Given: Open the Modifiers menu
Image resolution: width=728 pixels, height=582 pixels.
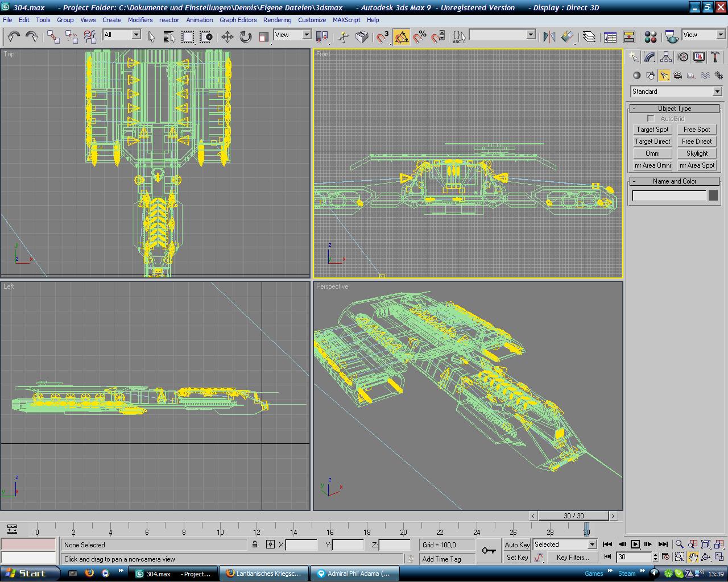Looking at the screenshot, I should (140, 20).
